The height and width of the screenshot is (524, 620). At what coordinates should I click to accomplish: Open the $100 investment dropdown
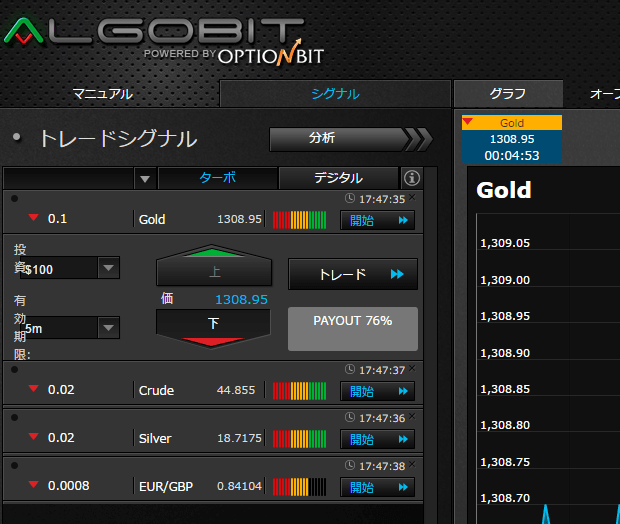point(108,268)
